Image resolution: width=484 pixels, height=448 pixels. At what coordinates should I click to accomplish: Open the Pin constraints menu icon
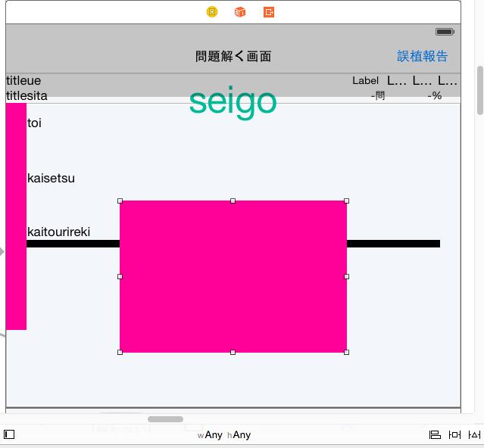454,434
